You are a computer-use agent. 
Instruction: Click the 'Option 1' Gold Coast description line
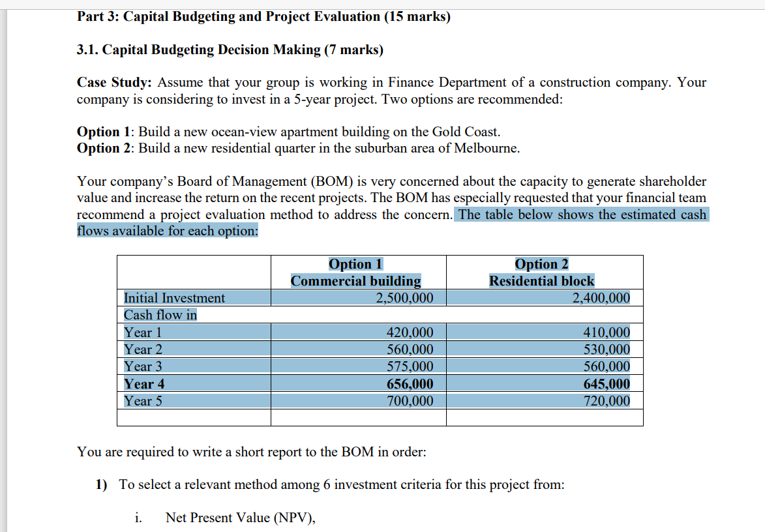pos(288,132)
